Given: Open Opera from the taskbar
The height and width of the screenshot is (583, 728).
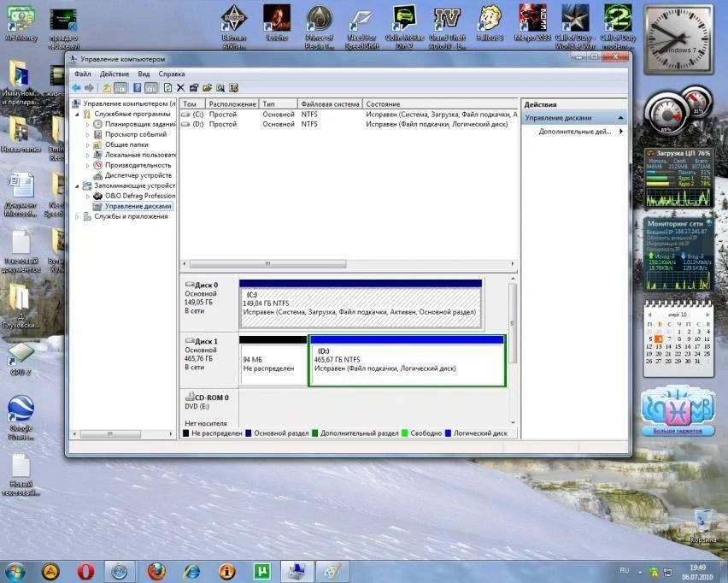Looking at the screenshot, I should (85, 570).
